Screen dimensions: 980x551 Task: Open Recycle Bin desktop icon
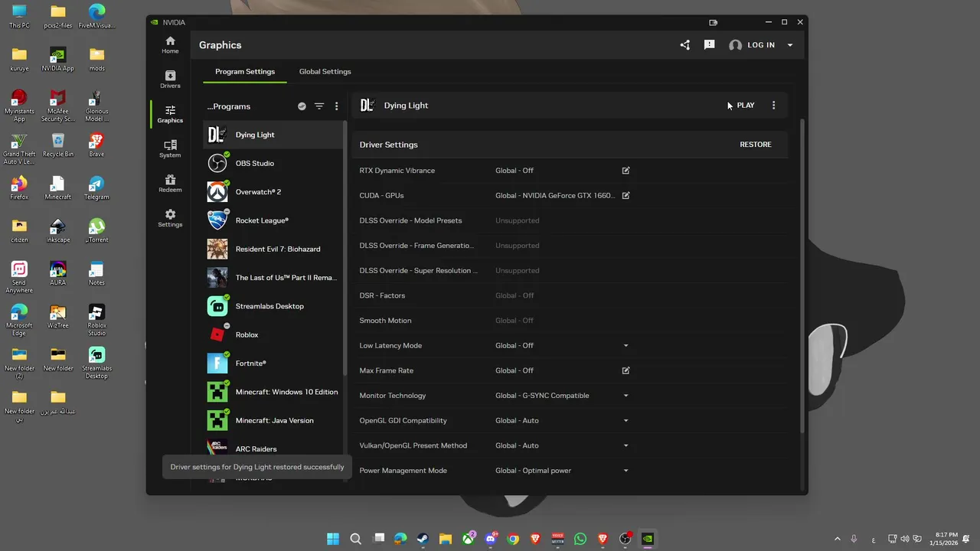tap(58, 145)
